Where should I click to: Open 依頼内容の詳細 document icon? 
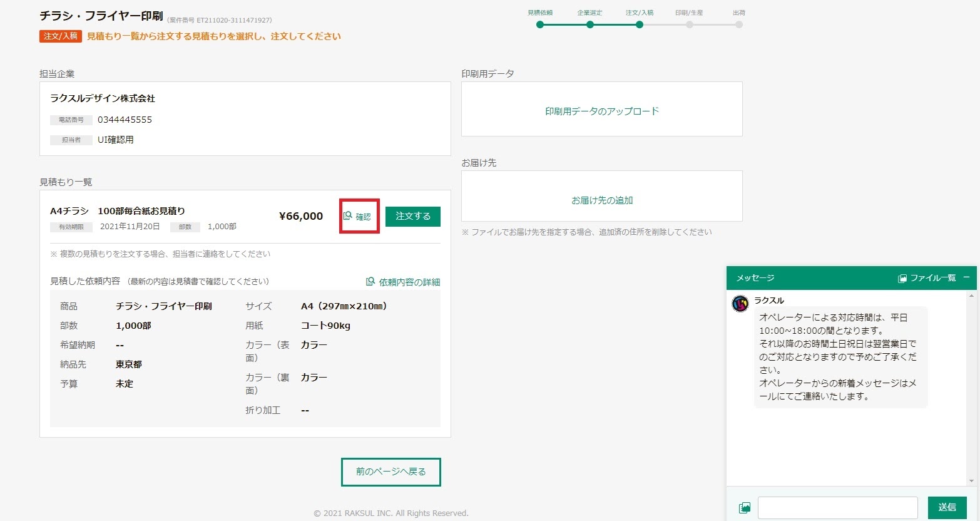coord(370,282)
